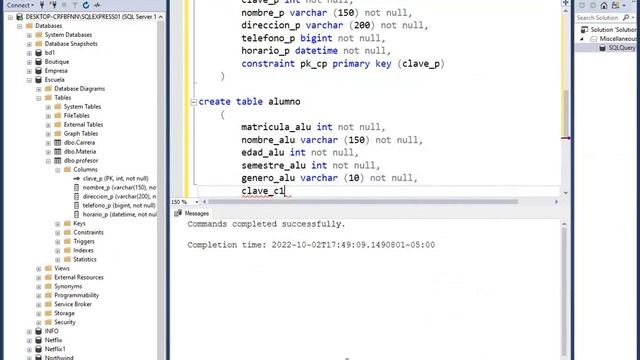Click the Statistics folder icon

67,259
